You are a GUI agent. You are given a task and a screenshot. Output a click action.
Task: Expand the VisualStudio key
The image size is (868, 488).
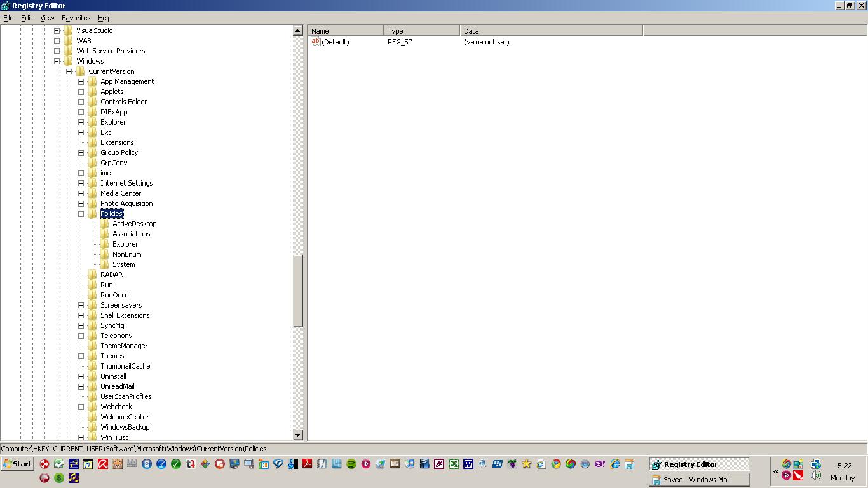tap(57, 30)
